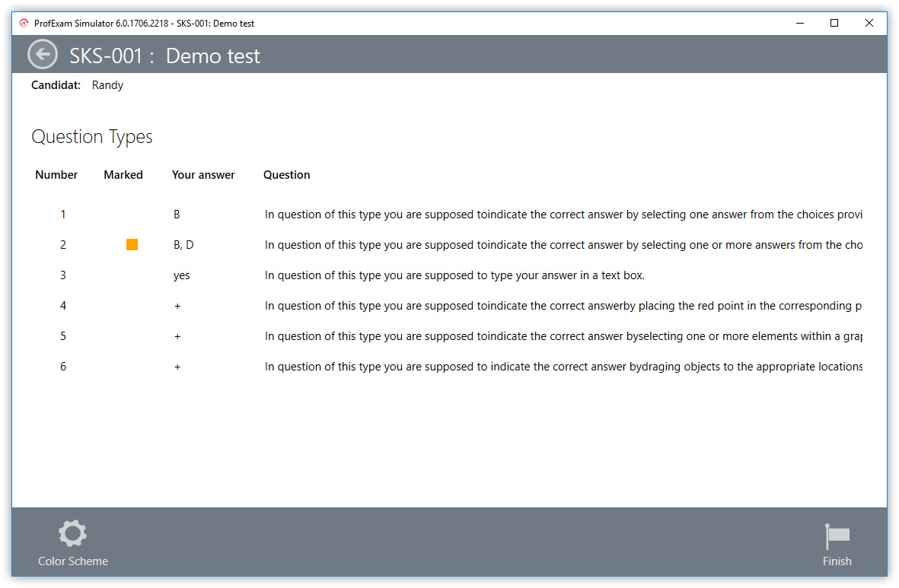Image resolution: width=899 pixels, height=588 pixels.
Task: Open question 6 about dragging objects
Action: (x=563, y=367)
